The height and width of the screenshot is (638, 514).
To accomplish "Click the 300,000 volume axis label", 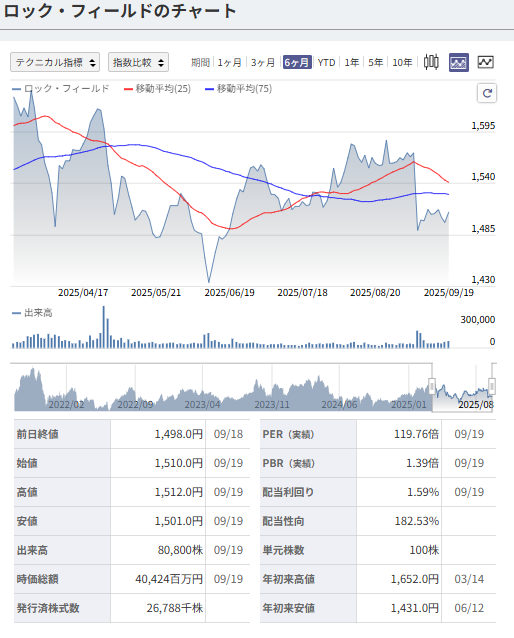I will tap(478, 320).
